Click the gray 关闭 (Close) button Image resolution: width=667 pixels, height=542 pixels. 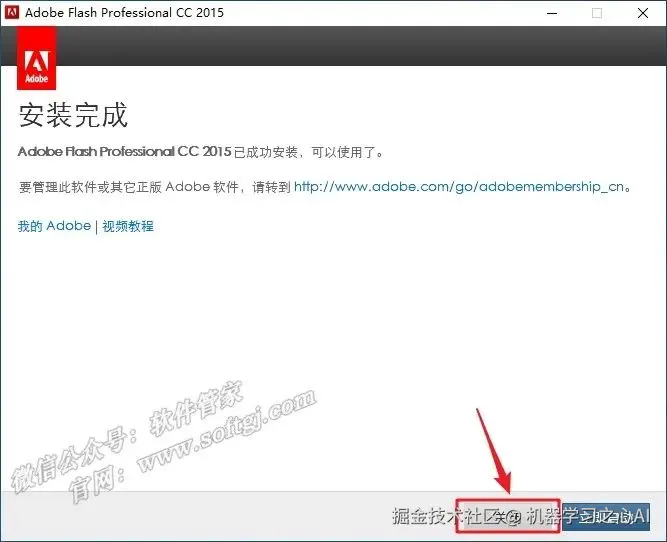[507, 516]
